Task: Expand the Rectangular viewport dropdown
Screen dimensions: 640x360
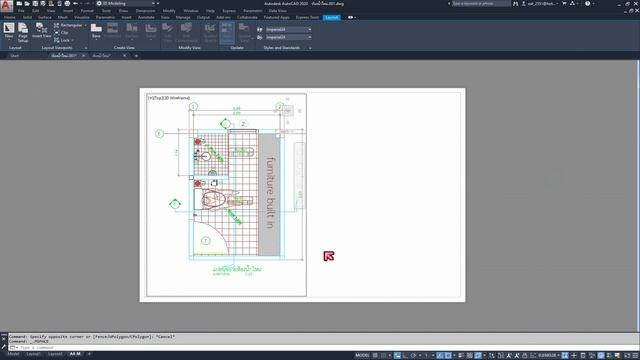Action: coord(85,25)
